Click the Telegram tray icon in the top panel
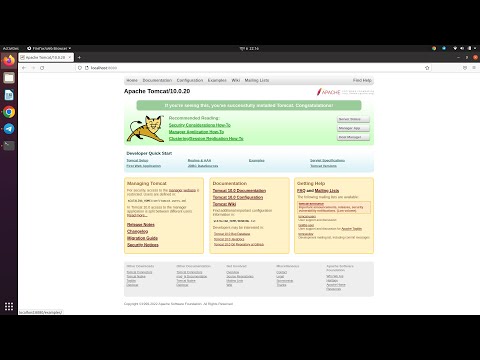This screenshot has height=360, width=480. coord(444,48)
